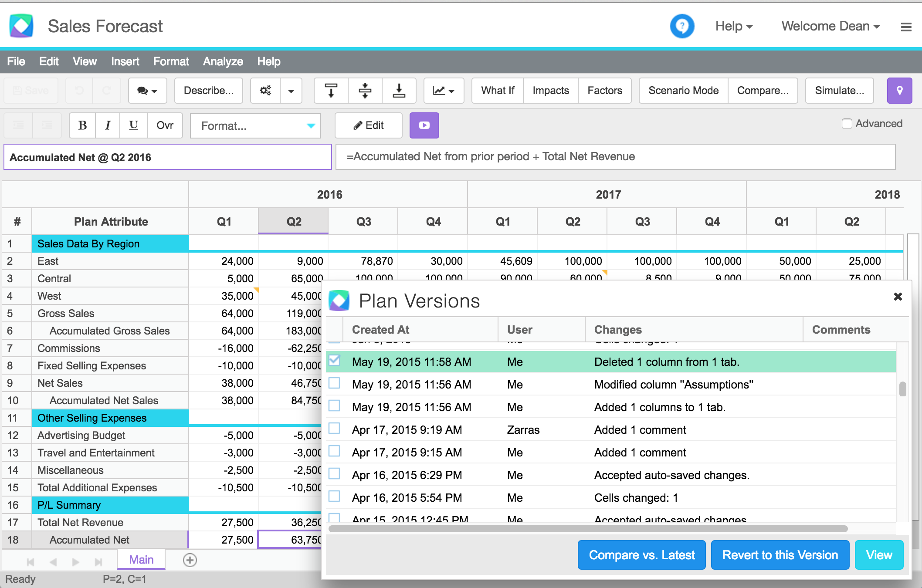Click the gears settings icon
Screen dimensions: 922x588
pos(265,91)
